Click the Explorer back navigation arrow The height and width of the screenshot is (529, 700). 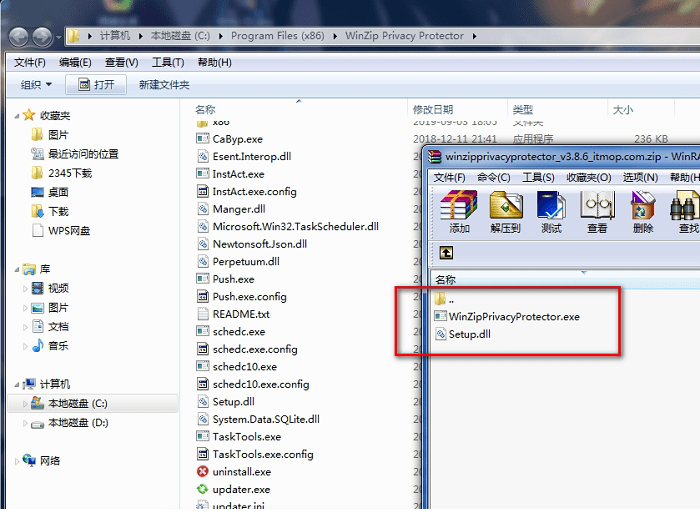(x=19, y=37)
